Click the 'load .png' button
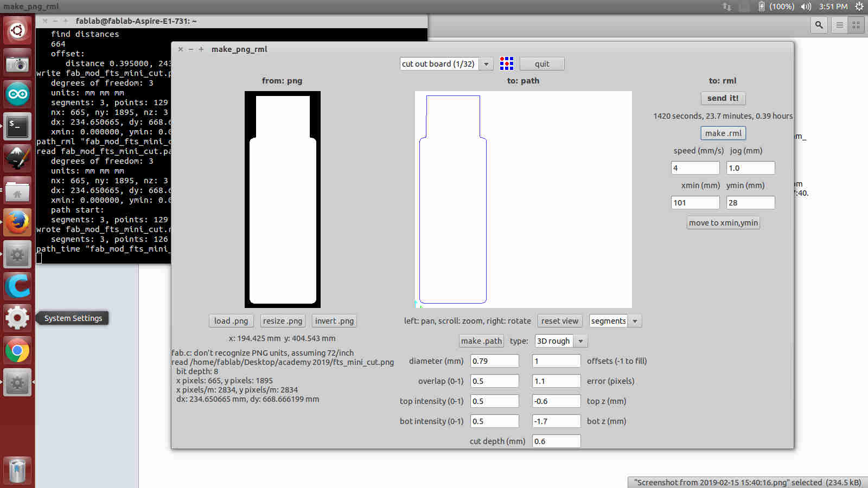 (x=231, y=321)
